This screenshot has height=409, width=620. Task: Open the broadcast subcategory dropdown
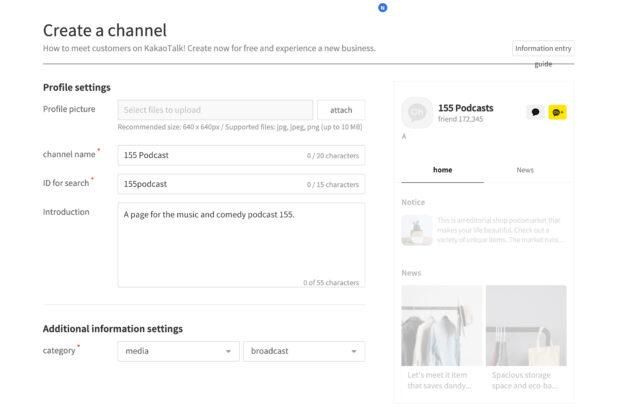[x=304, y=351]
